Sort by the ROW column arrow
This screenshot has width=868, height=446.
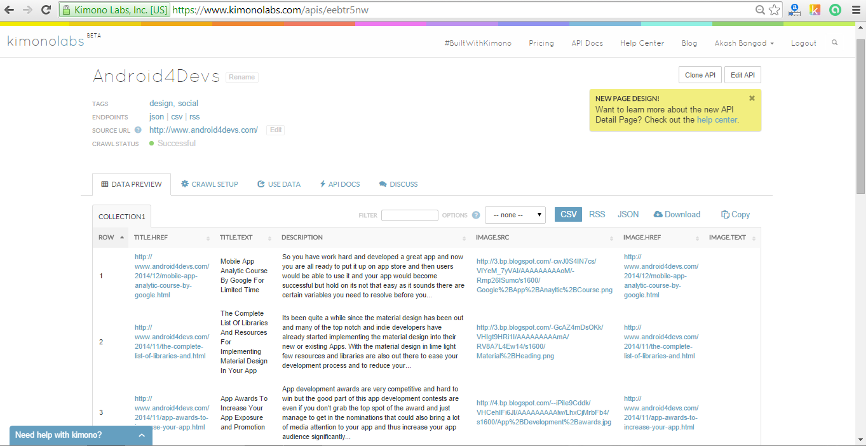pyautogui.click(x=122, y=238)
